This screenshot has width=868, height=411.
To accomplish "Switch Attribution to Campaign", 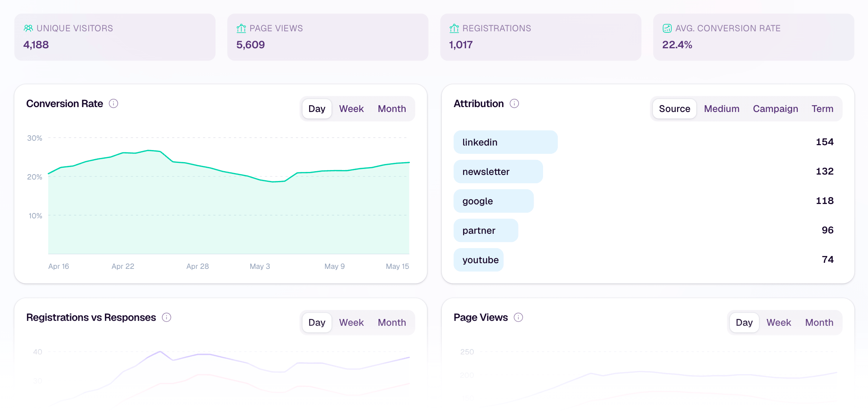I will (x=776, y=109).
